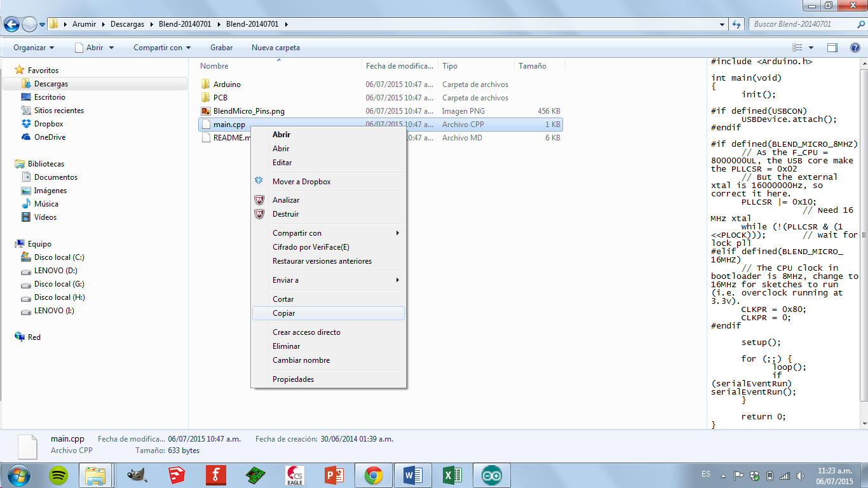Select Eliminar from the context menu
The image size is (868, 488).
(329, 346)
